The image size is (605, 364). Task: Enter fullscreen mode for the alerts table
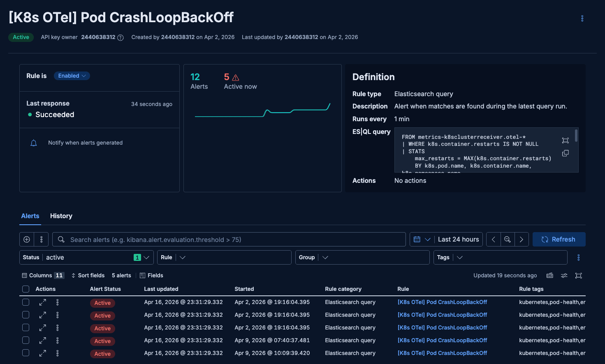pyautogui.click(x=579, y=275)
